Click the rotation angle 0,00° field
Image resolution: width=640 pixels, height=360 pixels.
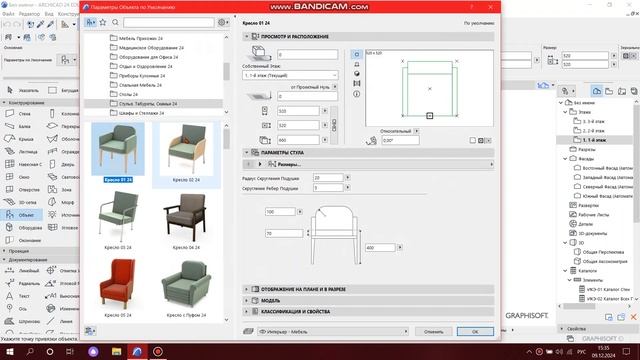click(400, 140)
